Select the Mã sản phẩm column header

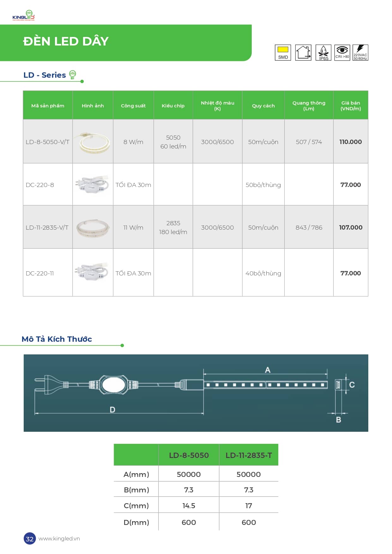pyautogui.click(x=48, y=105)
